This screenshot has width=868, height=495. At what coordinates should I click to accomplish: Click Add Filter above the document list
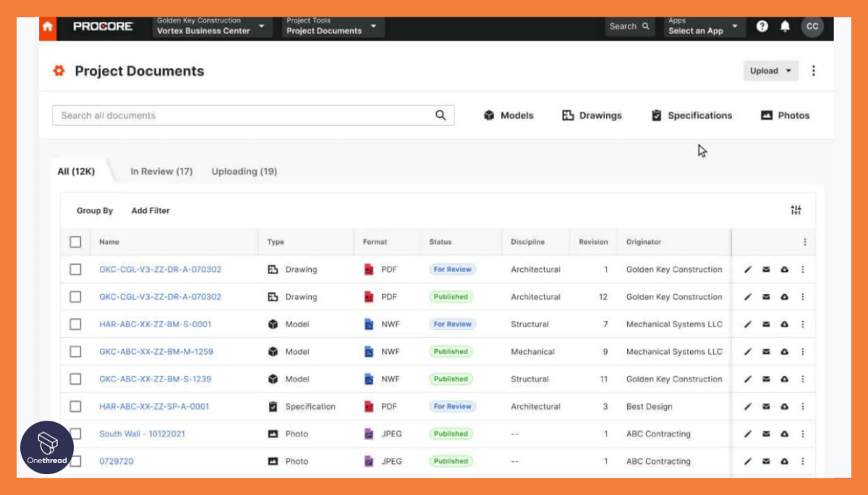click(150, 210)
